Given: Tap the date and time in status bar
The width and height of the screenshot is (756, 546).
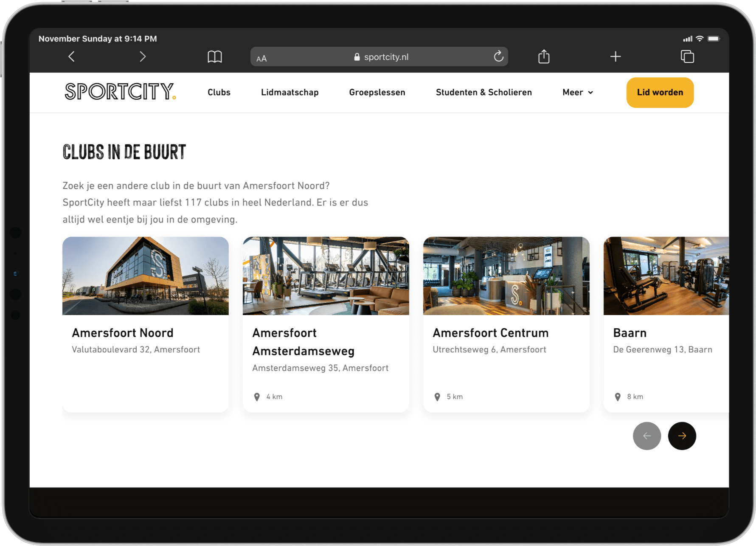Looking at the screenshot, I should click(x=98, y=39).
